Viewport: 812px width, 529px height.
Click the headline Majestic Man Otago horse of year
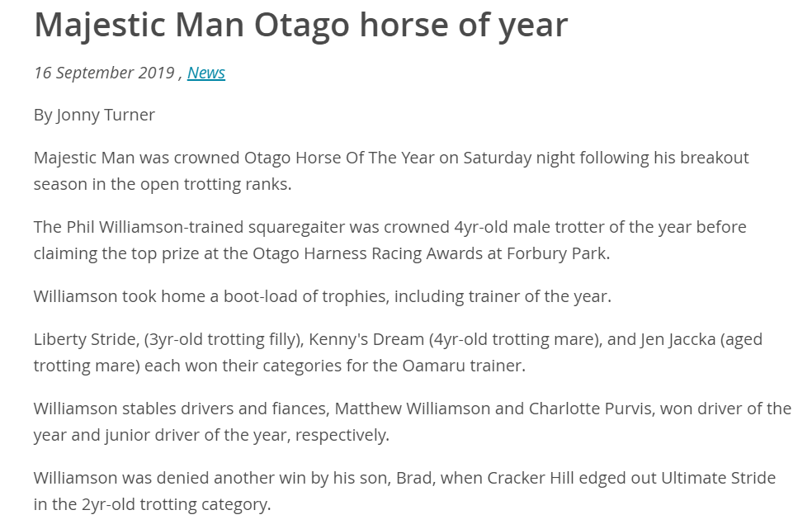301,25
